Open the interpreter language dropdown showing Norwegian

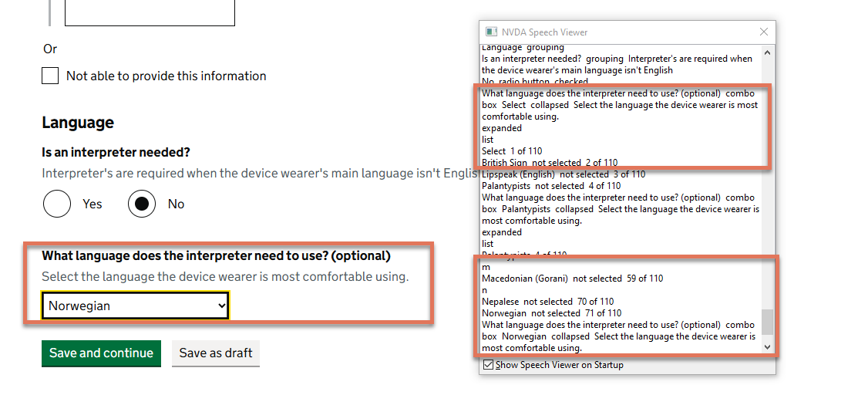(x=135, y=306)
